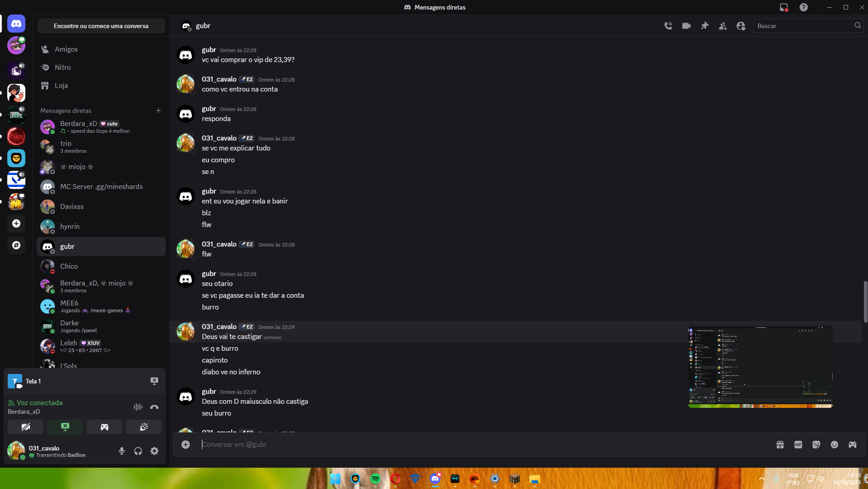Open DM with hynrin

(x=101, y=227)
